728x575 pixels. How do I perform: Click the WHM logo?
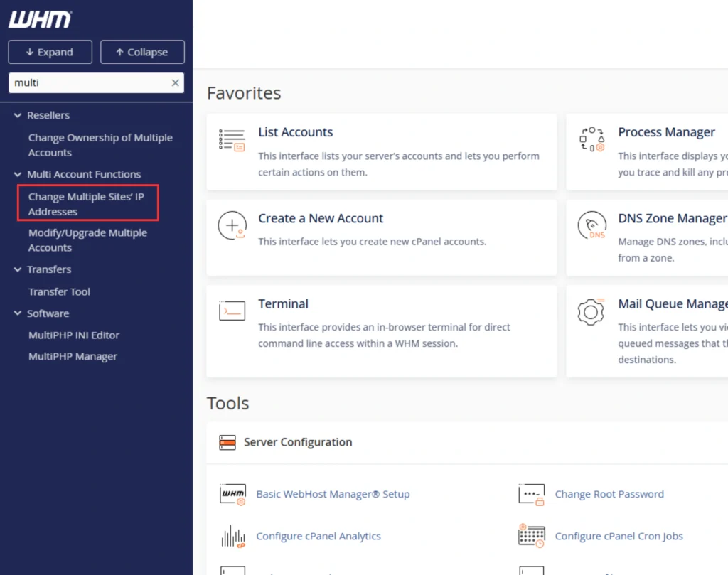point(40,19)
